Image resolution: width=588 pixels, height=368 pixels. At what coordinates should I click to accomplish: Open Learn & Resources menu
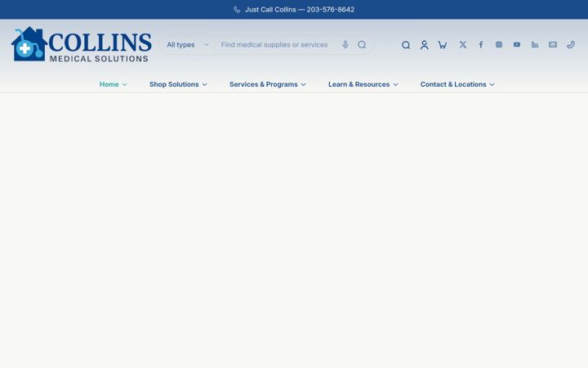(x=359, y=84)
